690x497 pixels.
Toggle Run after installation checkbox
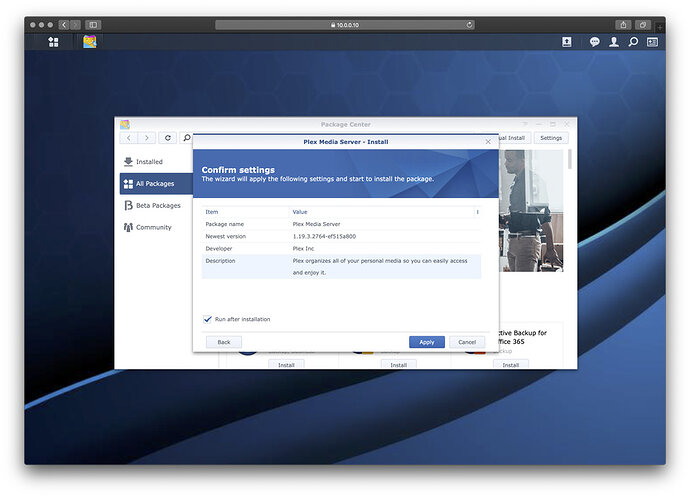(x=207, y=319)
